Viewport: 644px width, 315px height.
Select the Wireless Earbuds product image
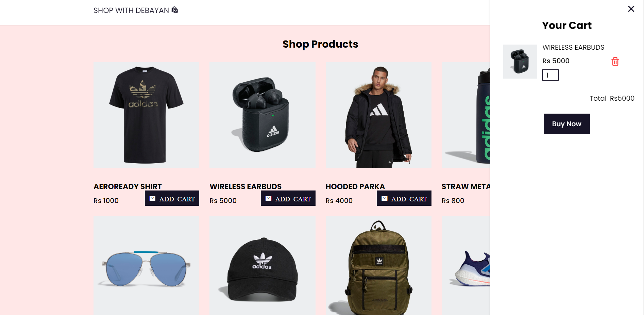click(262, 115)
